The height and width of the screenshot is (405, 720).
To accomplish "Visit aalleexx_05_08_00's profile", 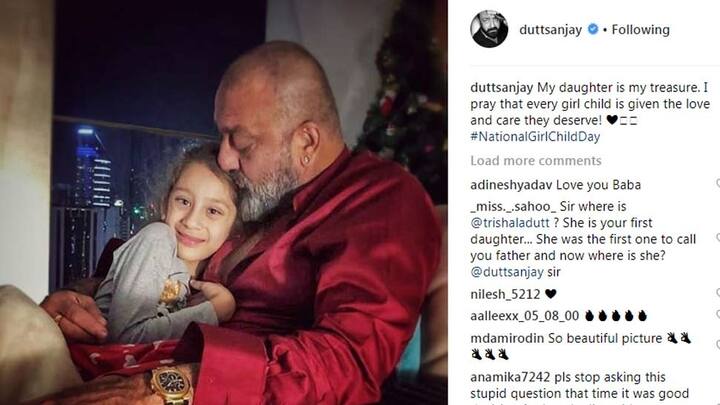I will click(525, 316).
